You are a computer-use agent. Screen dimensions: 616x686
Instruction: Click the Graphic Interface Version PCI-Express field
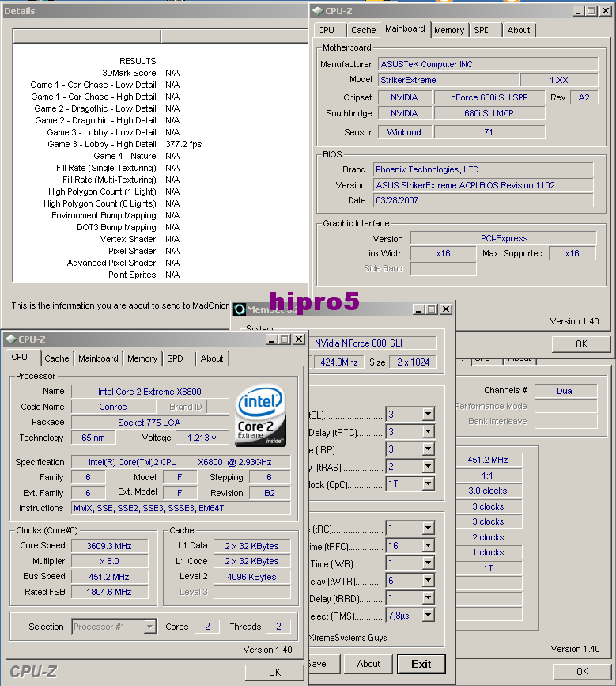tap(504, 238)
